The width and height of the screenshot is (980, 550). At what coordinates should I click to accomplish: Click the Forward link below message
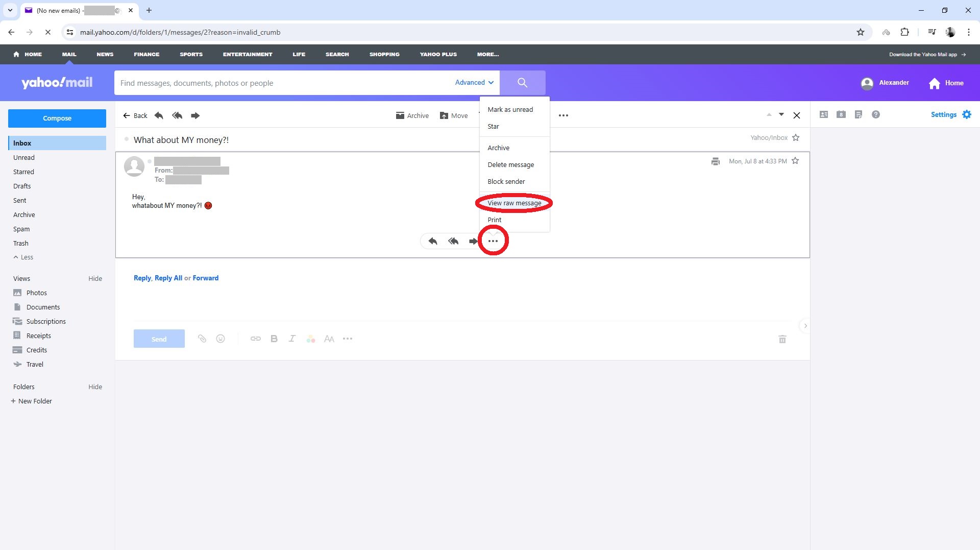coord(206,278)
